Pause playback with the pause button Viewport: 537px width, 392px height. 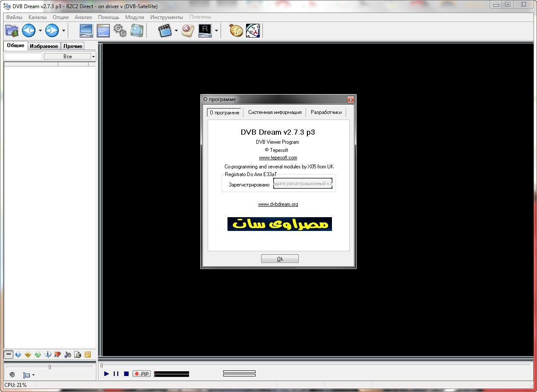(116, 374)
